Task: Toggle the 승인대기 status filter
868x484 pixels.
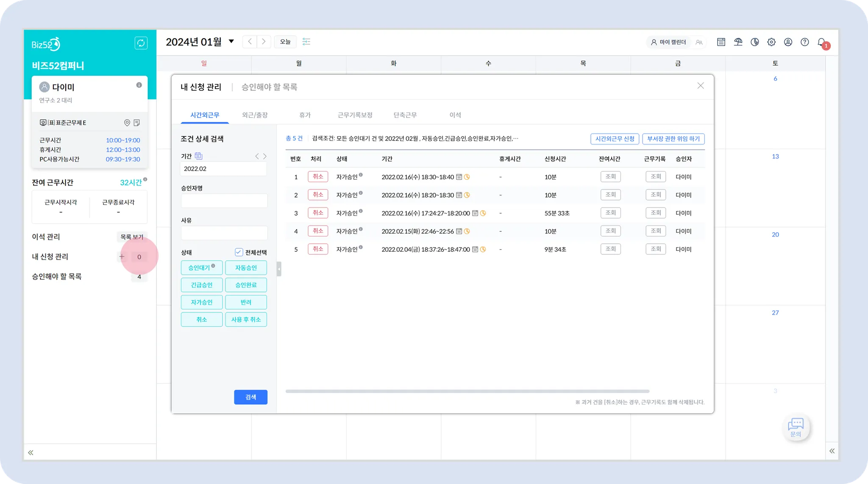Action: click(x=201, y=268)
